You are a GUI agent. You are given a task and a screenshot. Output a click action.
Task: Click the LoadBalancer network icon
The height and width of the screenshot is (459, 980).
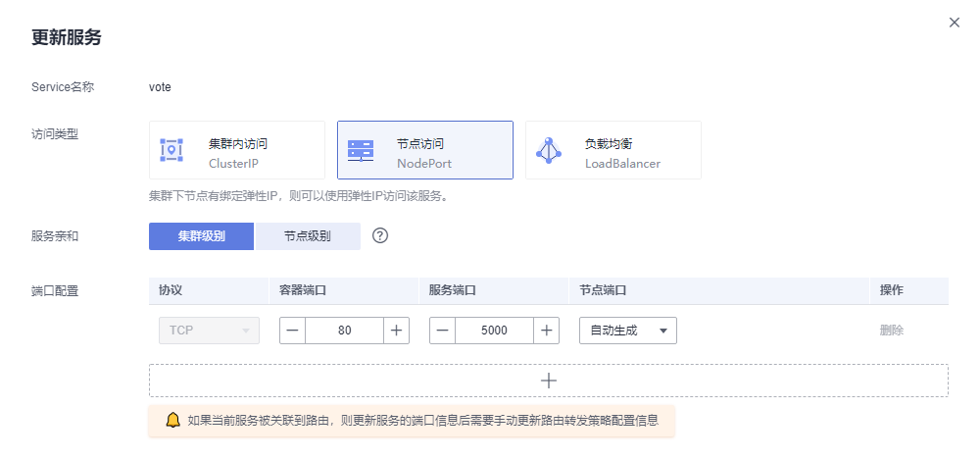pos(548,150)
